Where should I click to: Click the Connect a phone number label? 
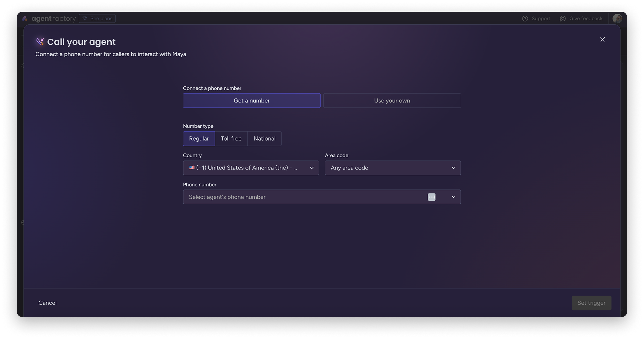[x=212, y=88]
